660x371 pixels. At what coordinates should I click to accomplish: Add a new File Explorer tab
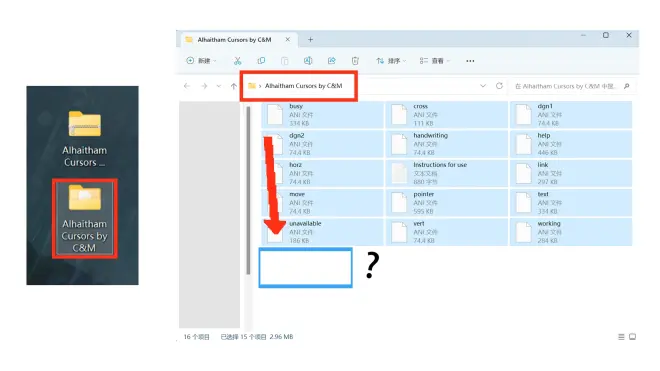[x=310, y=40]
